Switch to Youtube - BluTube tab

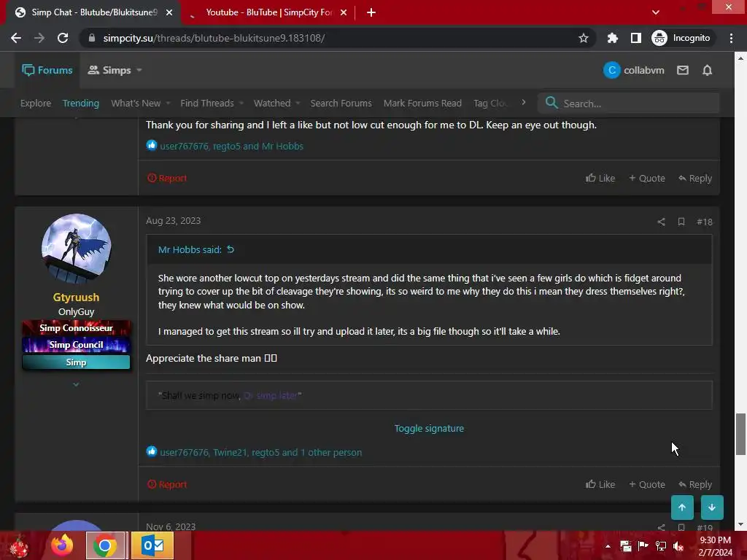click(x=269, y=12)
